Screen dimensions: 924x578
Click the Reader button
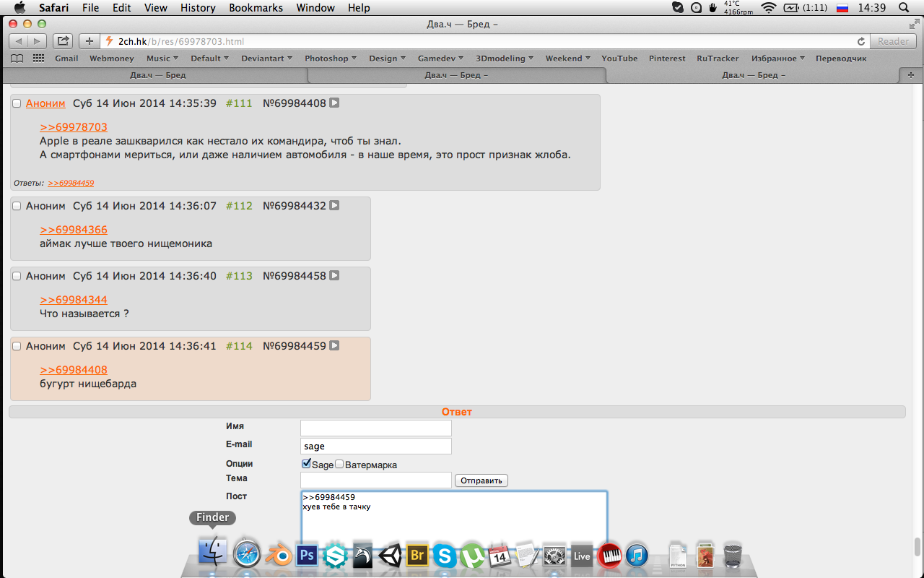(x=894, y=41)
